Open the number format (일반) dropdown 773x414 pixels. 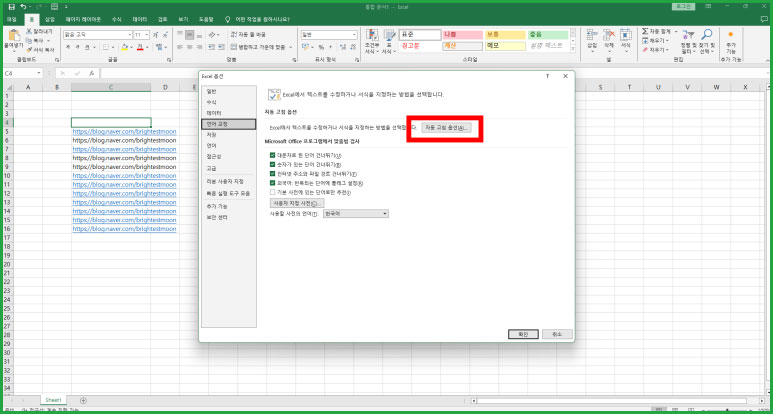[354, 35]
